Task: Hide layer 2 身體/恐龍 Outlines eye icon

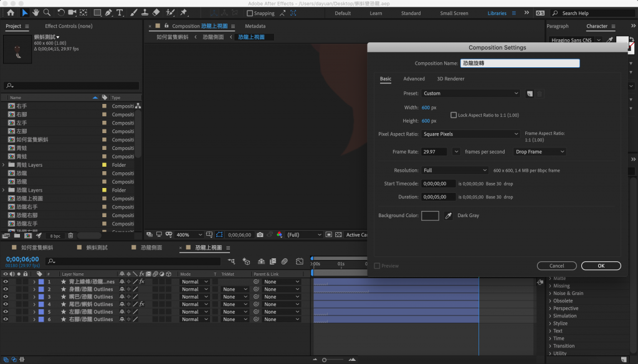Action: 6,289
